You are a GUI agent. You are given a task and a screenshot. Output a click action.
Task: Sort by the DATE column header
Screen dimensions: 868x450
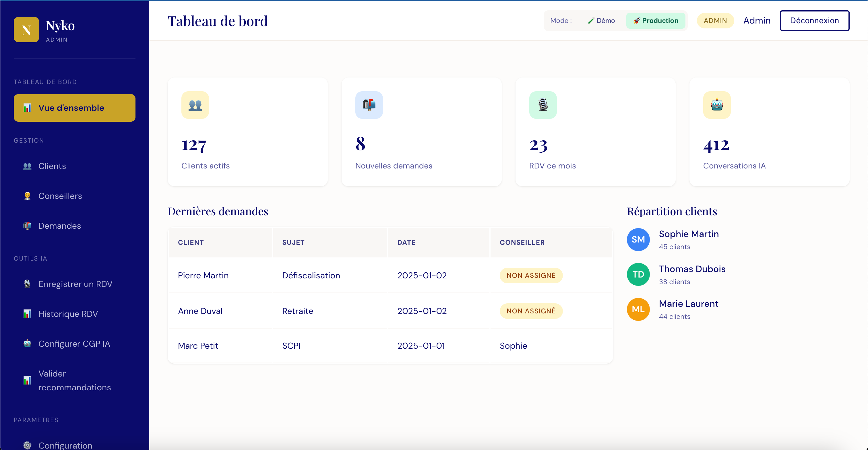click(406, 243)
